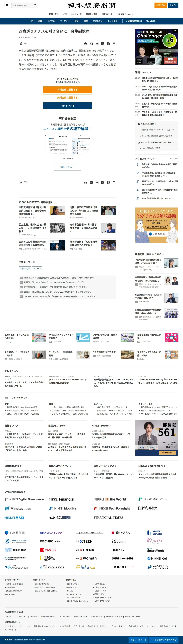
Task: Click the ログインする button
Action: (68, 105)
